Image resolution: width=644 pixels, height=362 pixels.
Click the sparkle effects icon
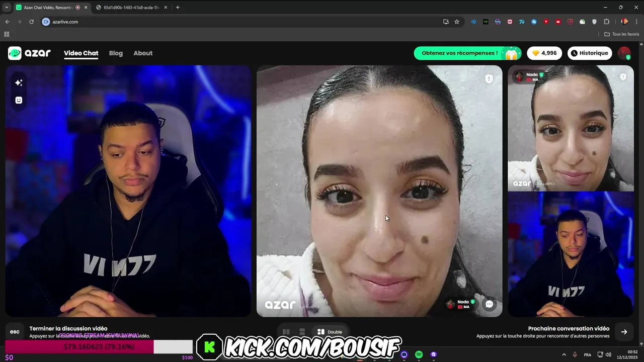19,82
